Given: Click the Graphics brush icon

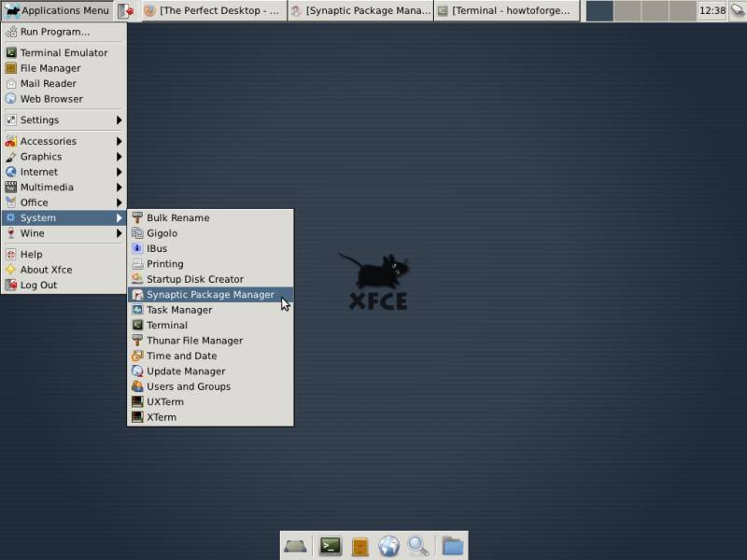Looking at the screenshot, I should [11, 157].
